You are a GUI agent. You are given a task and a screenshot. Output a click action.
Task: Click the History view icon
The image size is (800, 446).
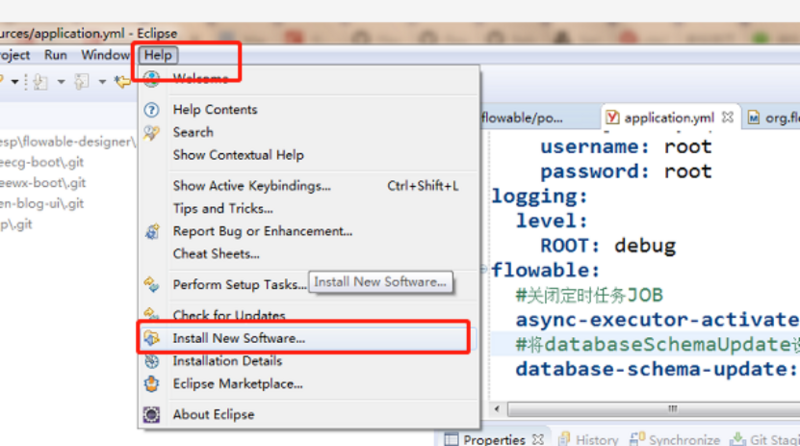coord(564,439)
